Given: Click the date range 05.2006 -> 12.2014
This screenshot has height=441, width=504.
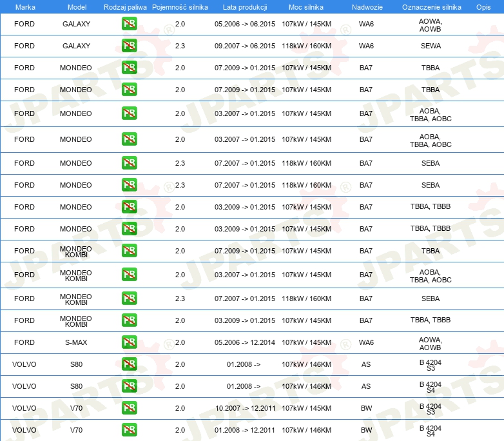Looking at the screenshot, I should pyautogui.click(x=245, y=342).
